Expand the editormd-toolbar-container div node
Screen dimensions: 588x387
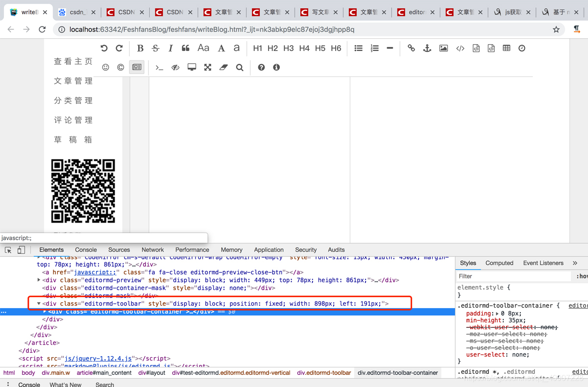pos(45,311)
